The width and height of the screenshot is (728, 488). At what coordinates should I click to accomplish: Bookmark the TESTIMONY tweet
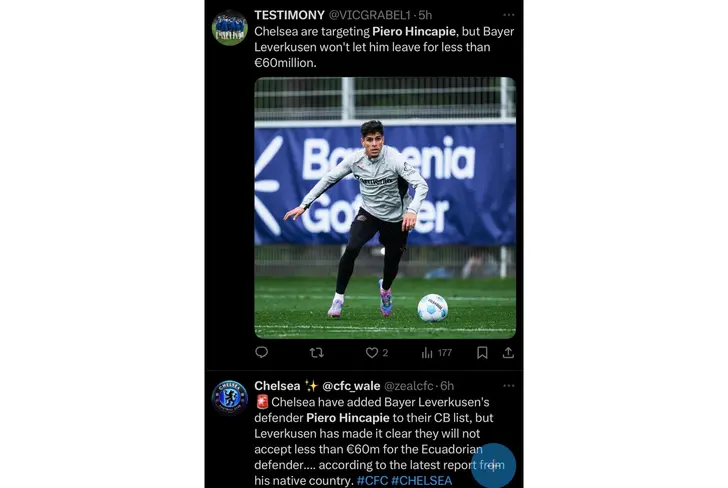tap(482, 353)
